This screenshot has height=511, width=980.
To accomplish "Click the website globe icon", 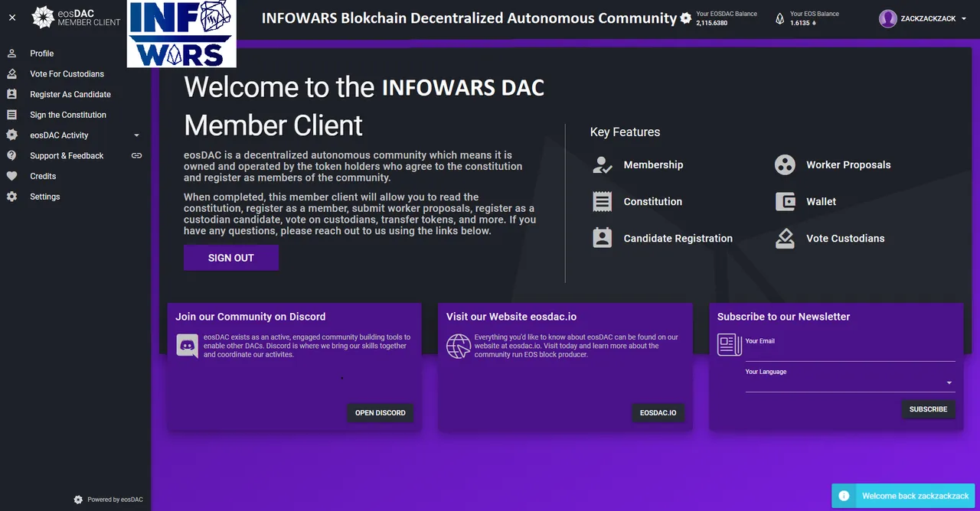I will click(x=459, y=346).
